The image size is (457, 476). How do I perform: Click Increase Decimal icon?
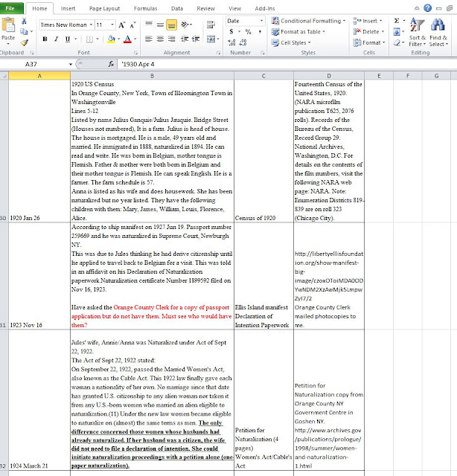tap(231, 42)
